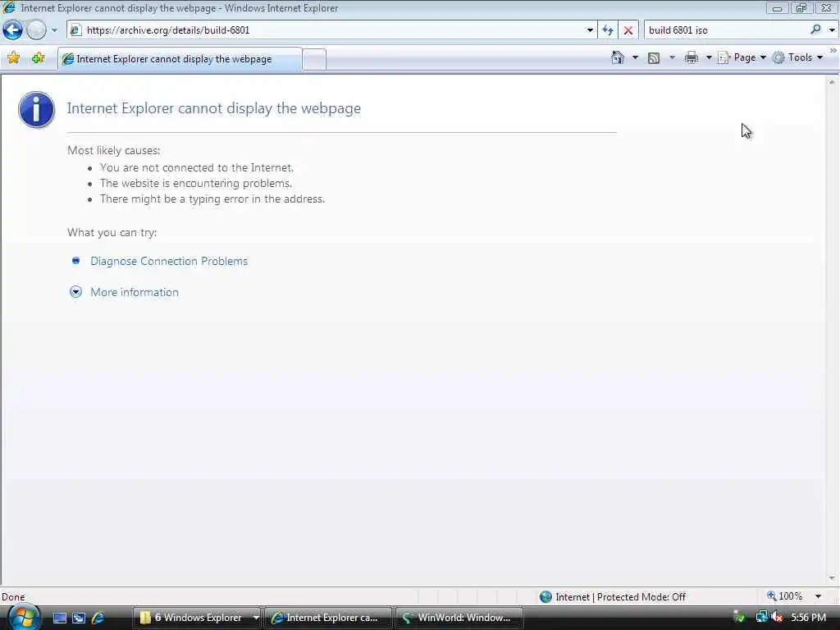Image resolution: width=840 pixels, height=630 pixels.
Task: Click the red Stop loading icon
Action: (x=628, y=30)
